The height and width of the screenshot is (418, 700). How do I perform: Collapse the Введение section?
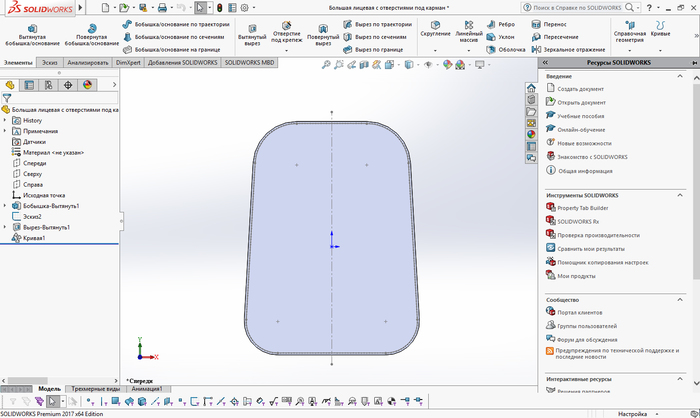coord(680,76)
